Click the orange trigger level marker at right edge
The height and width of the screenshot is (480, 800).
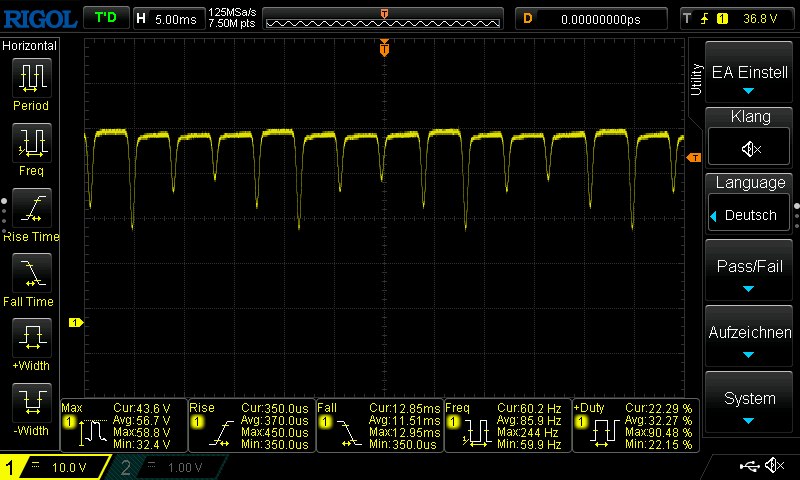[694, 158]
